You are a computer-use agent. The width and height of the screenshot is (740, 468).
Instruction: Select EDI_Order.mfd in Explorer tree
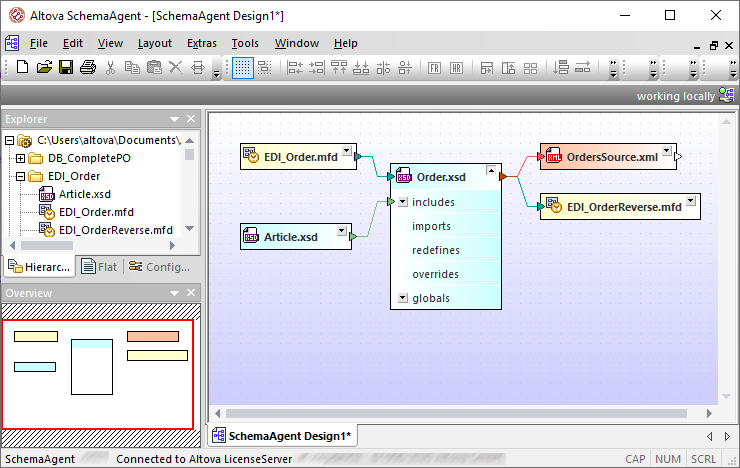tap(96, 212)
